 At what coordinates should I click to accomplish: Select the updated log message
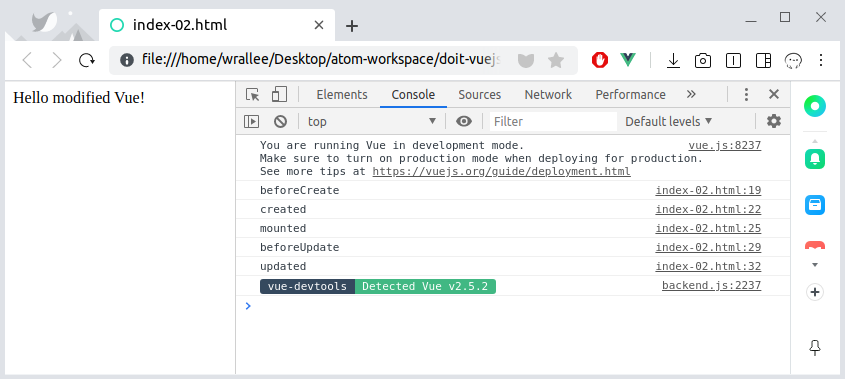point(283,266)
